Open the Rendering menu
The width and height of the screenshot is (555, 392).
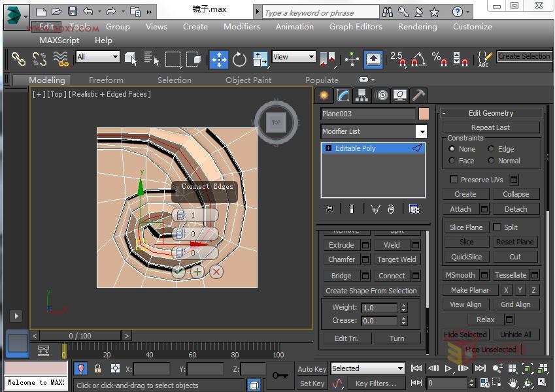click(x=417, y=27)
